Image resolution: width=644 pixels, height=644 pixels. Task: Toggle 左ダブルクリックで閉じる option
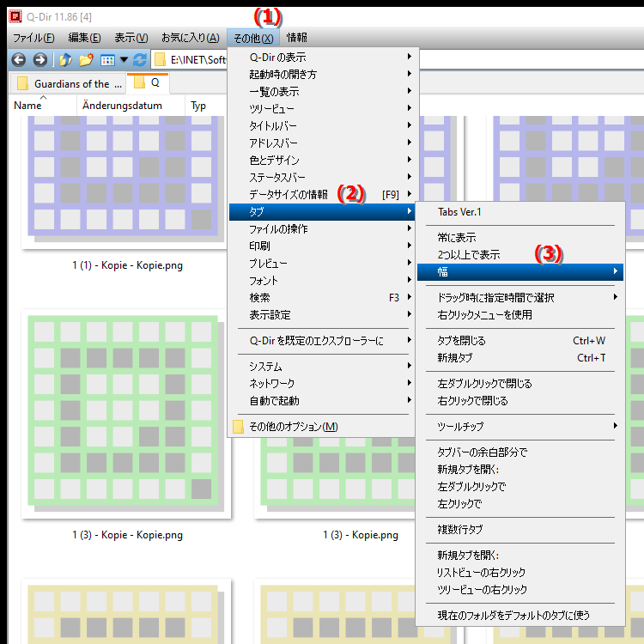coord(520,384)
